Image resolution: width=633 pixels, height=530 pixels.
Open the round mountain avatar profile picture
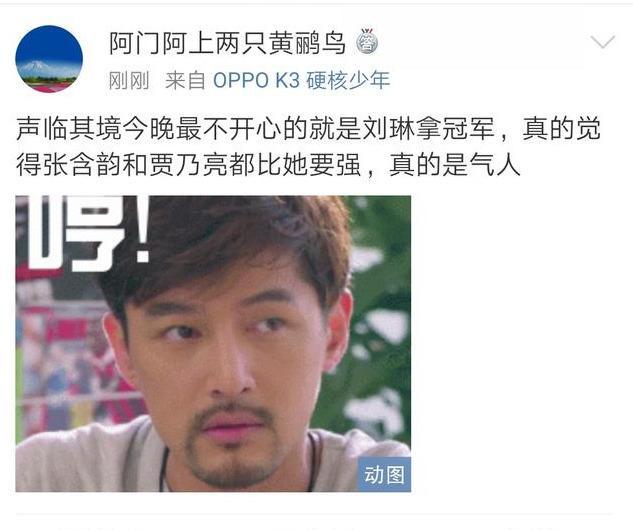click(49, 59)
